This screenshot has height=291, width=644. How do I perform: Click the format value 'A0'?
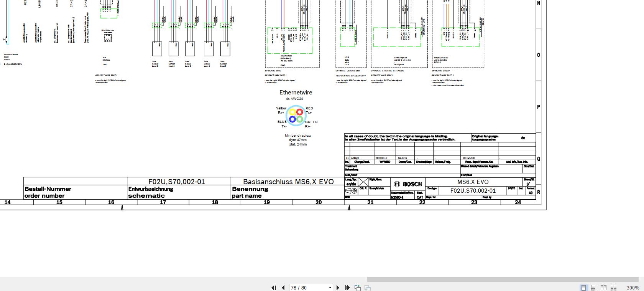531,193
